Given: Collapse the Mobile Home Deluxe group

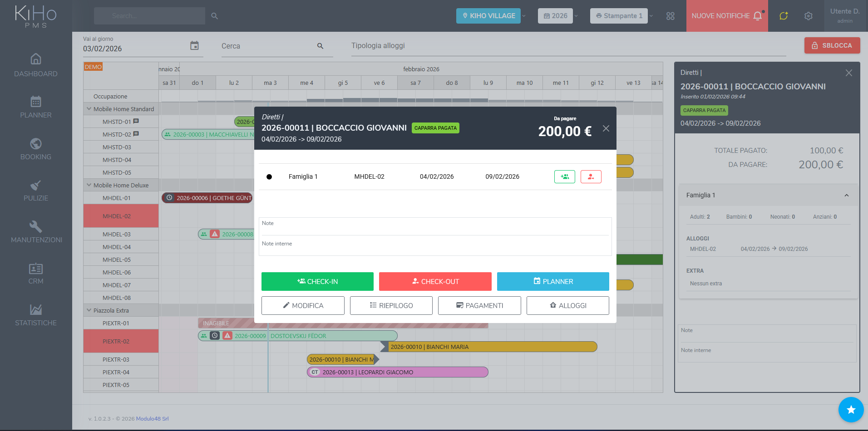Looking at the screenshot, I should (x=89, y=185).
